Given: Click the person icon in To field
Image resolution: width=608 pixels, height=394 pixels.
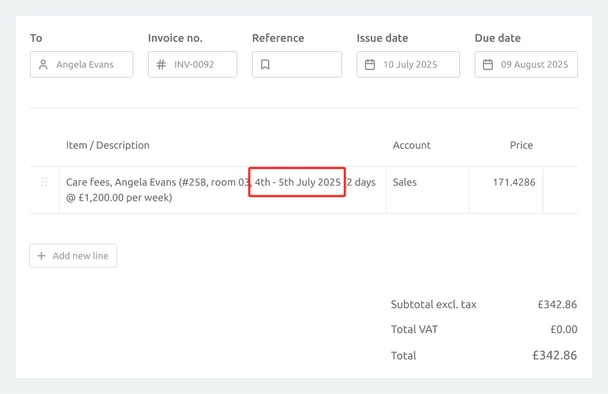Looking at the screenshot, I should [x=43, y=64].
